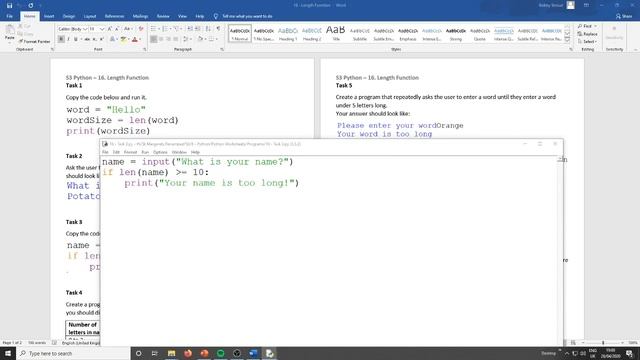Toggle Show/Hide paragraph marks
The width and height of the screenshot is (640, 360).
(x=218, y=29)
